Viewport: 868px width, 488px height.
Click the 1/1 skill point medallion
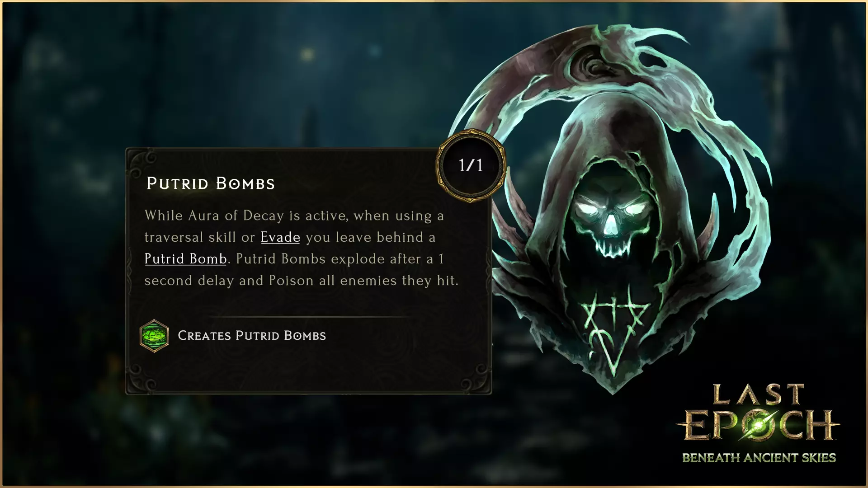click(x=471, y=165)
